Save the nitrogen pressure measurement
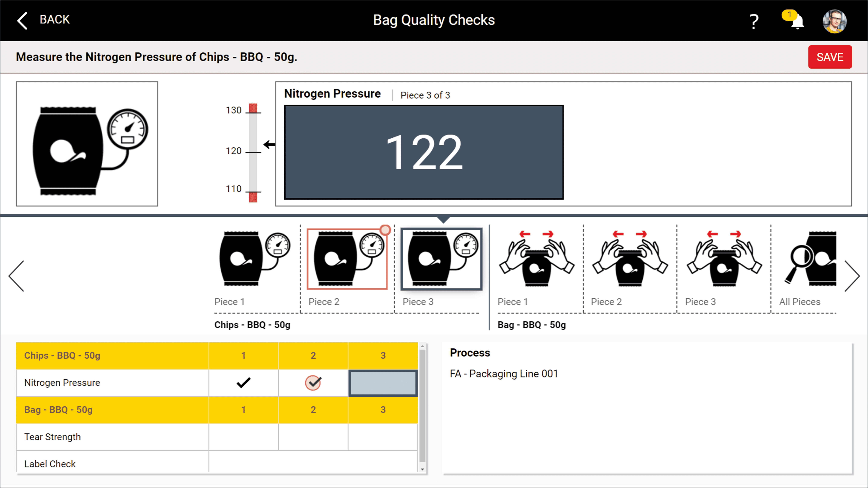The height and width of the screenshot is (488, 868). click(830, 57)
